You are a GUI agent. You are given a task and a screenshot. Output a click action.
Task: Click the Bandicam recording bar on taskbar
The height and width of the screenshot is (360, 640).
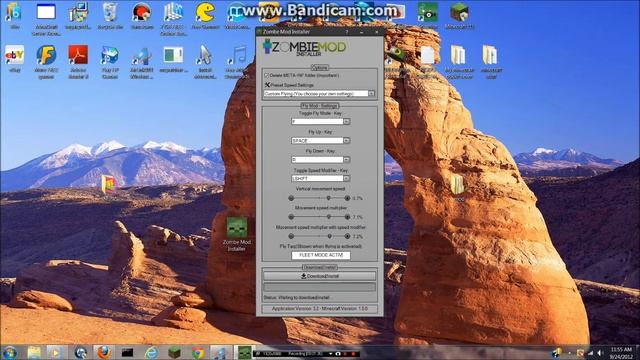(306, 353)
